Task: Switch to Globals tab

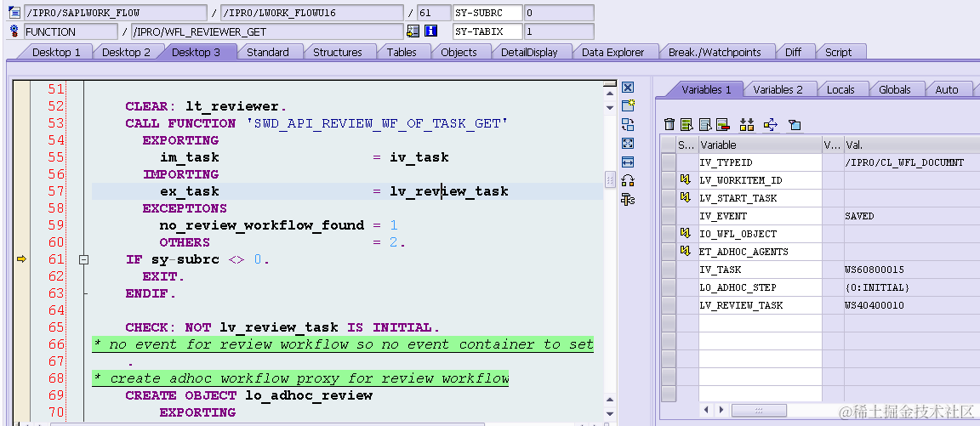Action: click(x=895, y=89)
